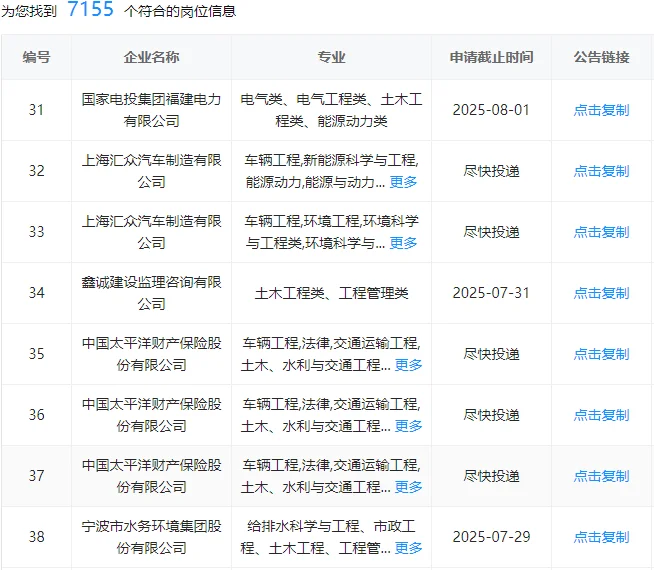
Task: Select company 鑫诚建设监理咨询有限公司
Action: (x=151, y=293)
